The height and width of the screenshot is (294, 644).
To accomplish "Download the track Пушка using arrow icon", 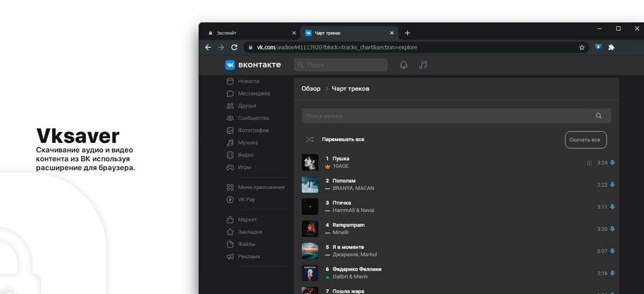I will (x=612, y=163).
